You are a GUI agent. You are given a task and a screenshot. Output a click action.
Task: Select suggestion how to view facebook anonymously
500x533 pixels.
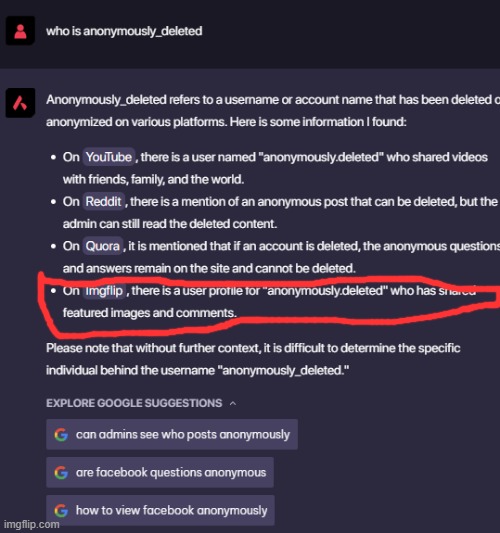160,510
